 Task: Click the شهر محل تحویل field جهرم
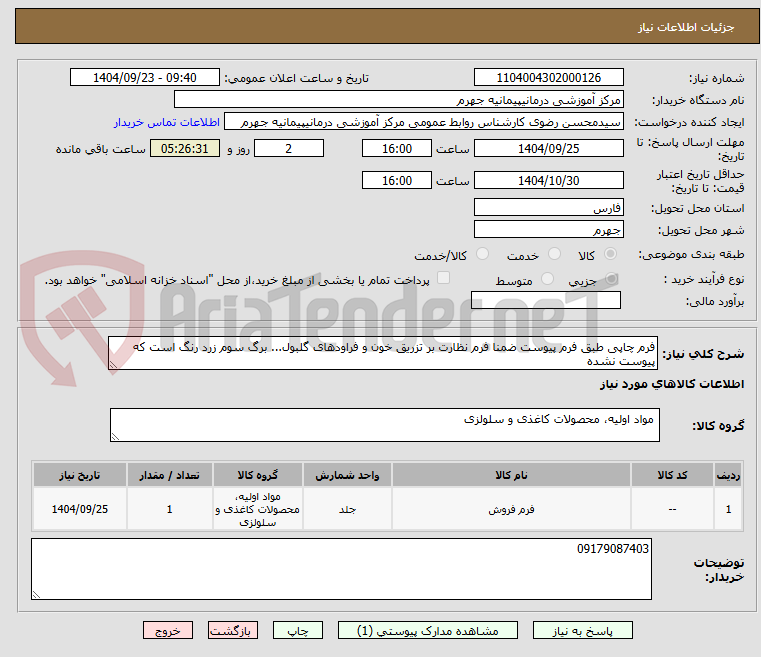[x=548, y=229]
